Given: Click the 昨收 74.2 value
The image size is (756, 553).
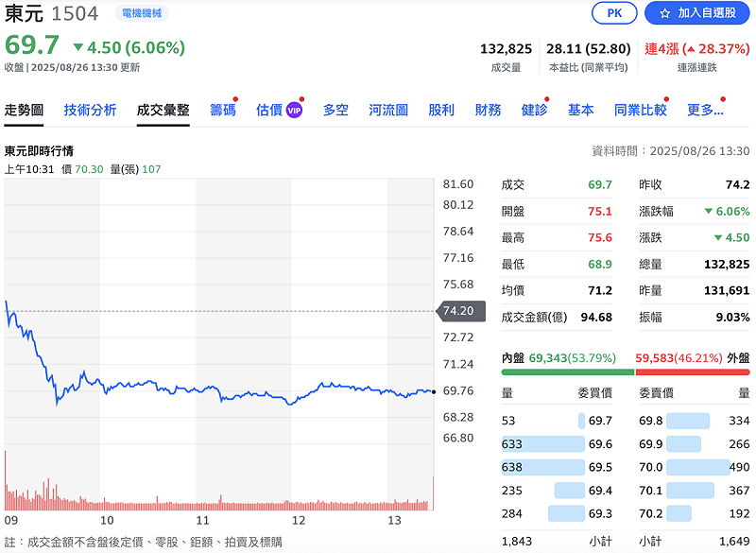Looking at the screenshot, I should click(x=738, y=184).
